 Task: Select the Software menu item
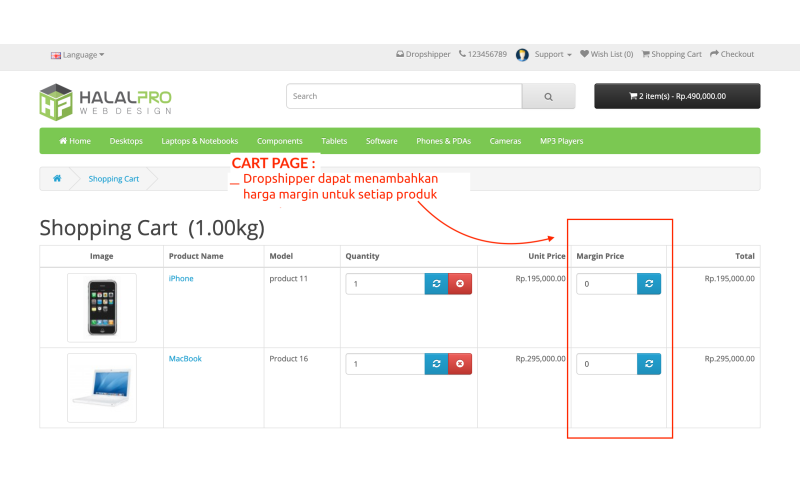(382, 141)
